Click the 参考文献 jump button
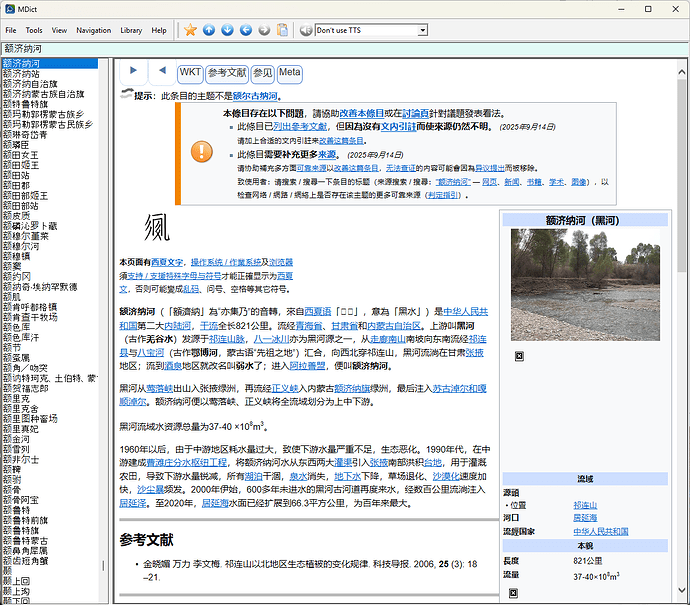The width and height of the screenshot is (690, 605). 227,73
